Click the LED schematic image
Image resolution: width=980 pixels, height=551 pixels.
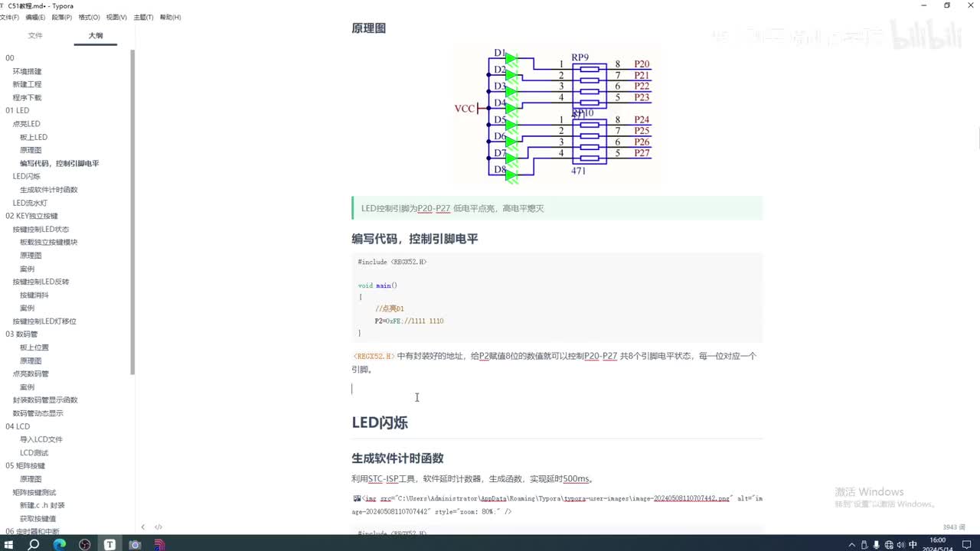coord(557,113)
